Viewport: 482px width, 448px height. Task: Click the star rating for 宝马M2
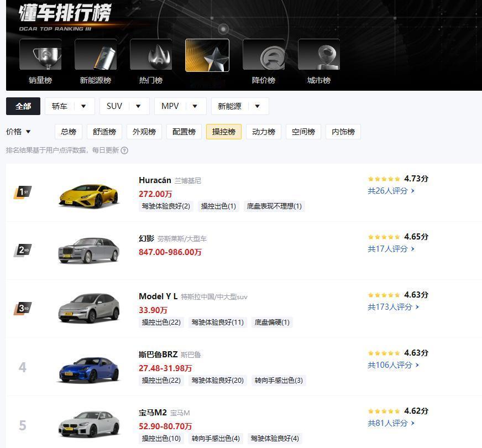coord(384,411)
